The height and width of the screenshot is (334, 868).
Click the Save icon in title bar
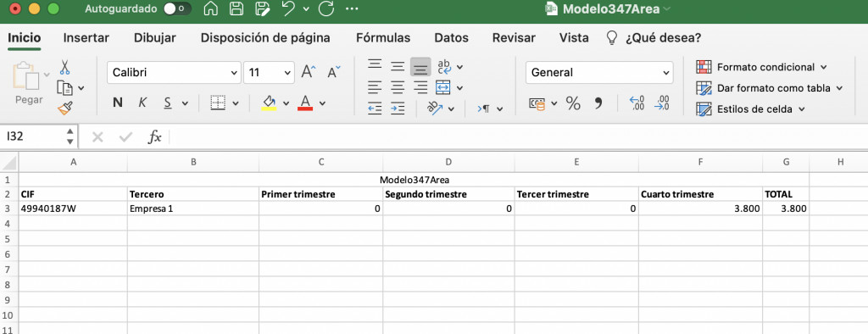[237, 8]
